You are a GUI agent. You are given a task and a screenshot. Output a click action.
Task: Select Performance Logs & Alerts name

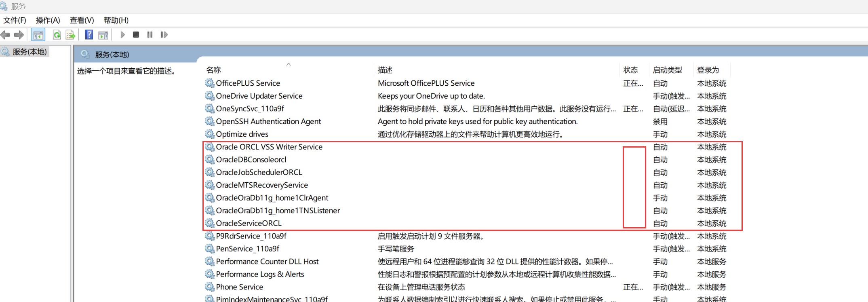click(260, 274)
